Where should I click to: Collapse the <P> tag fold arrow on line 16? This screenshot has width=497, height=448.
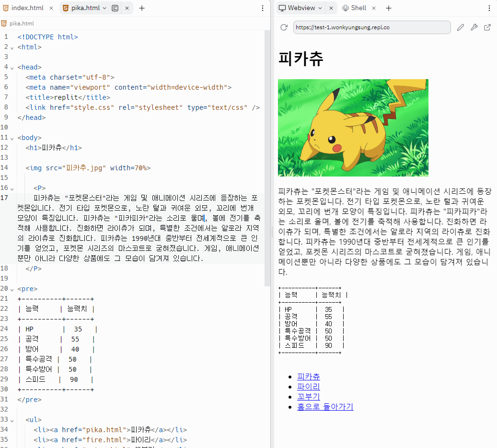(12, 189)
